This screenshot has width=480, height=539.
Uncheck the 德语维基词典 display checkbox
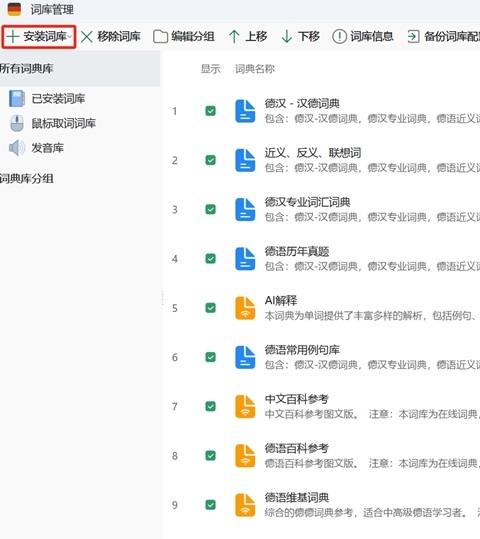[x=210, y=504]
